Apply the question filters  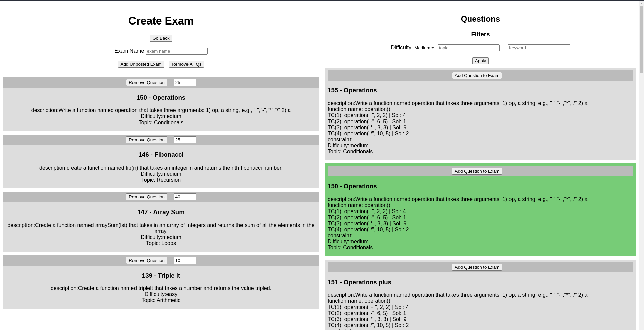pyautogui.click(x=480, y=61)
